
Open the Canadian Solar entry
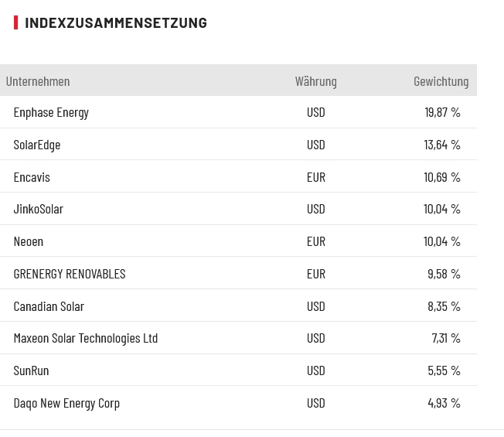49,306
